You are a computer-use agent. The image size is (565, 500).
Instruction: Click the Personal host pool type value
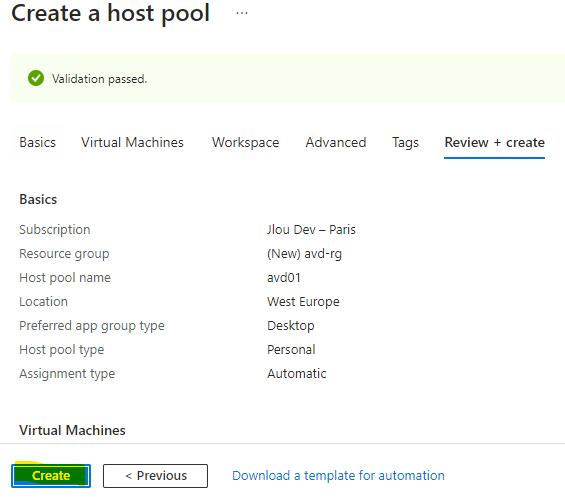(x=291, y=349)
